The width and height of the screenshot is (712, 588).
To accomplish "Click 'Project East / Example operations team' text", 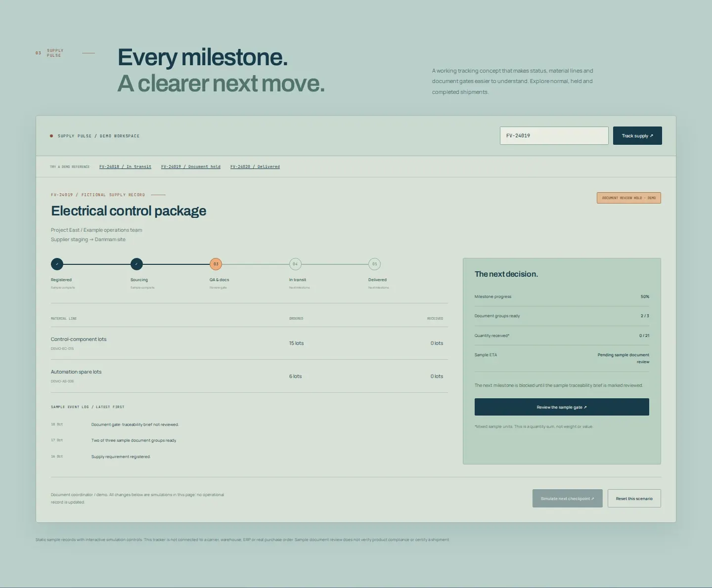I will click(x=96, y=230).
